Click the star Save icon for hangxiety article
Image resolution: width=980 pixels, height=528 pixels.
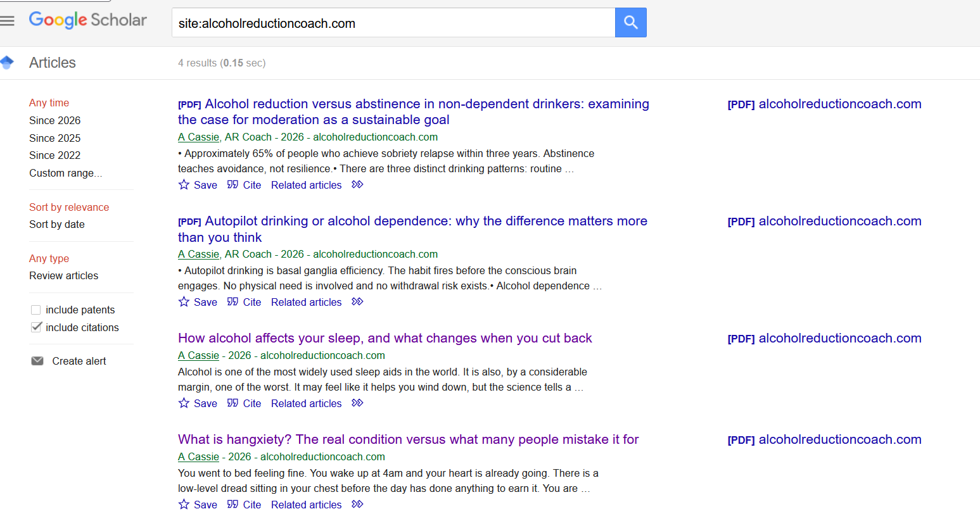pos(184,505)
